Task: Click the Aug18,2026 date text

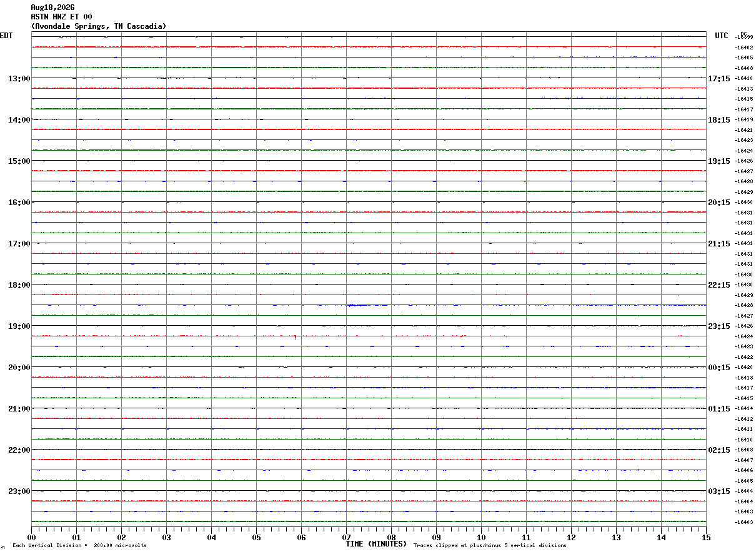Action: coord(52,8)
